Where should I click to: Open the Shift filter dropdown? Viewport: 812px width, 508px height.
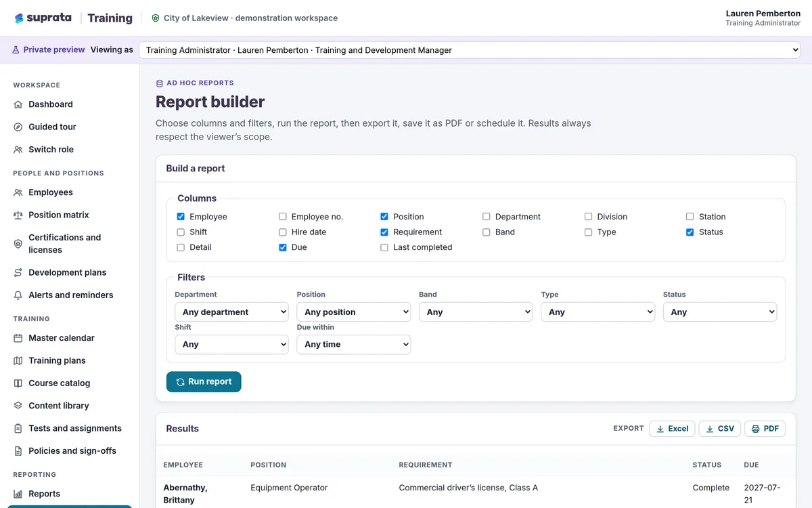point(231,345)
